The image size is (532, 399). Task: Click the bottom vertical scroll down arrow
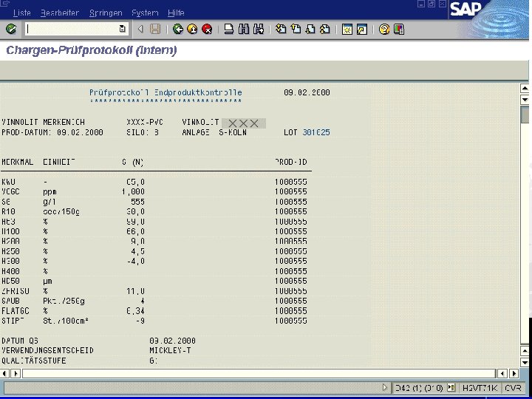[x=525, y=362]
